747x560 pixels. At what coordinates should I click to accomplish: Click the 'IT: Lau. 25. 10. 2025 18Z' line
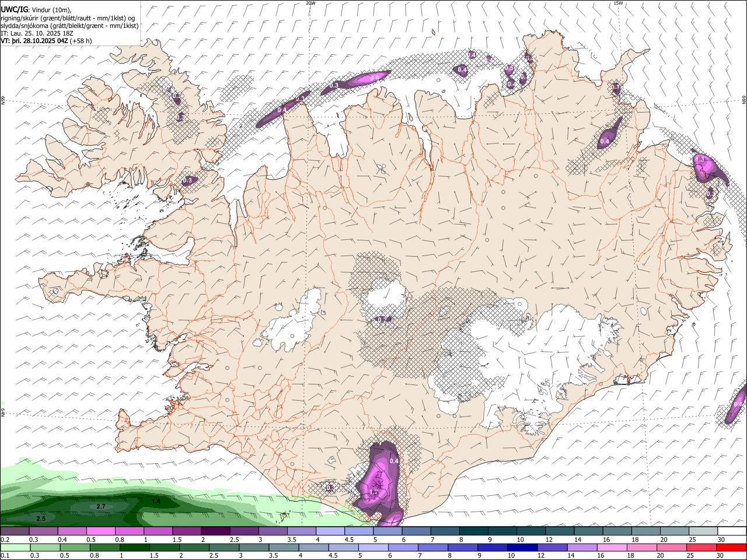pyautogui.click(x=37, y=33)
